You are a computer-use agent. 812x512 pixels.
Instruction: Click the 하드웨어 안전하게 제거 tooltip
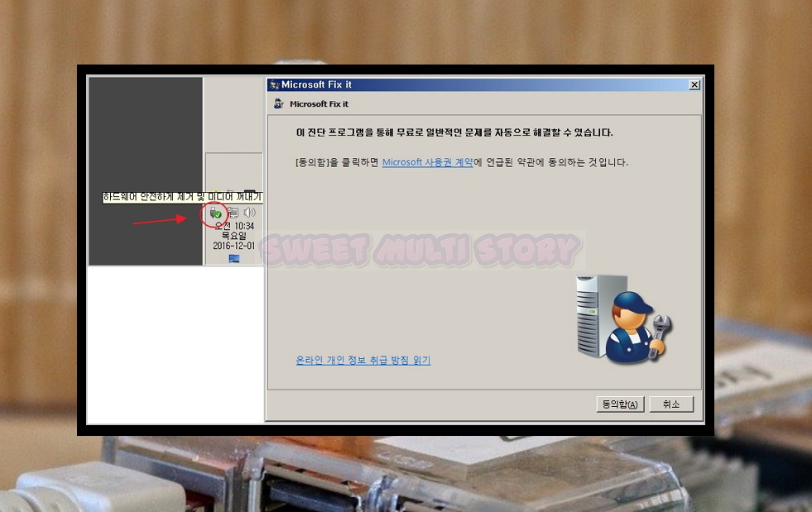click(182, 197)
